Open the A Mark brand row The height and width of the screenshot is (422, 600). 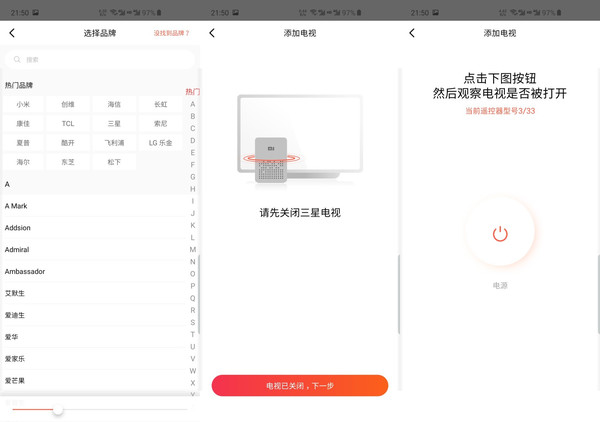(94, 206)
